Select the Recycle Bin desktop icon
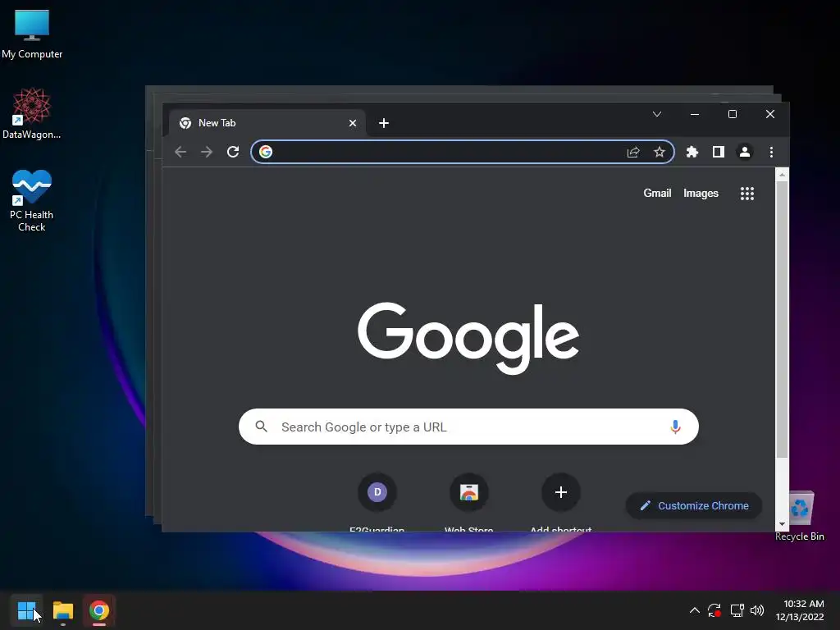 (800, 517)
